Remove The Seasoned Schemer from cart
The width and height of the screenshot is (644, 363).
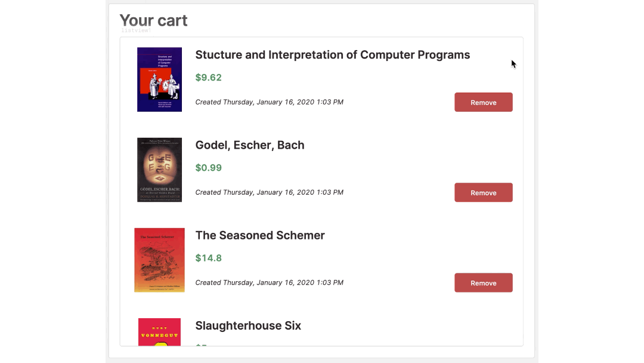tap(484, 282)
